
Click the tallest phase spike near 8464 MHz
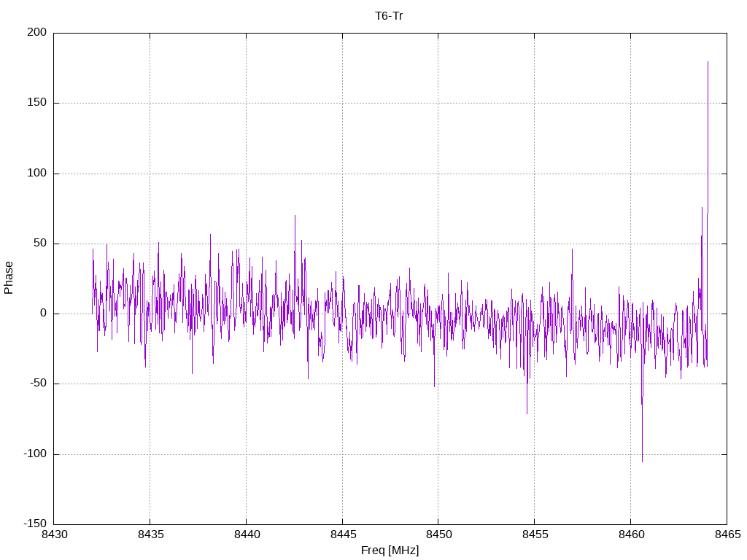coord(708,62)
